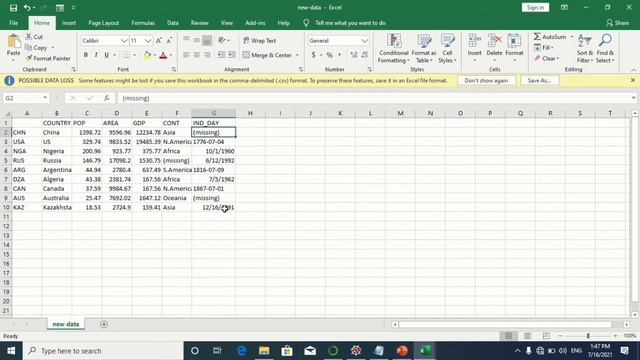Image resolution: width=640 pixels, height=360 pixels.
Task: Click the Share button
Action: [x=618, y=23]
